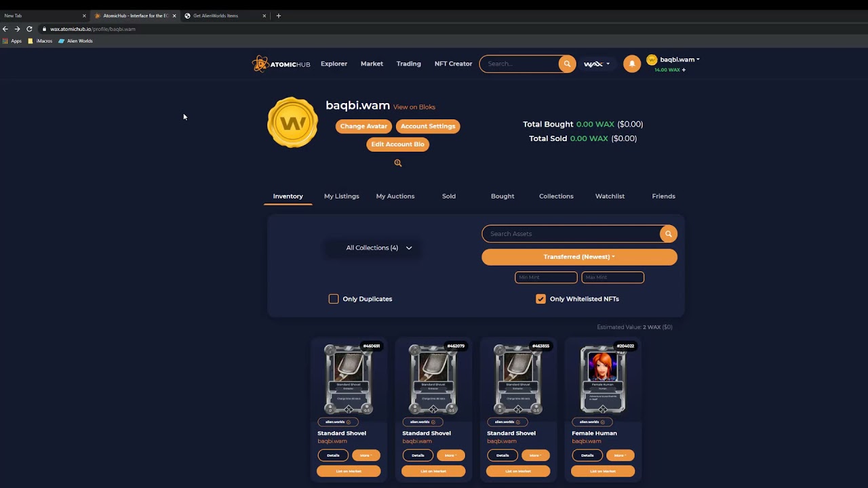Click the Min Mint input field
The image size is (868, 488).
[546, 277]
